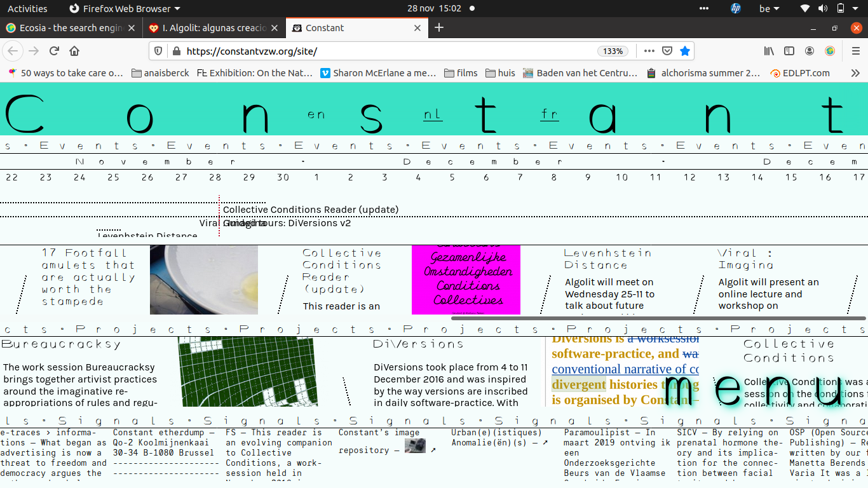Close the Algolit tab
Image resolution: width=868 pixels, height=488 pixels.
(x=275, y=28)
